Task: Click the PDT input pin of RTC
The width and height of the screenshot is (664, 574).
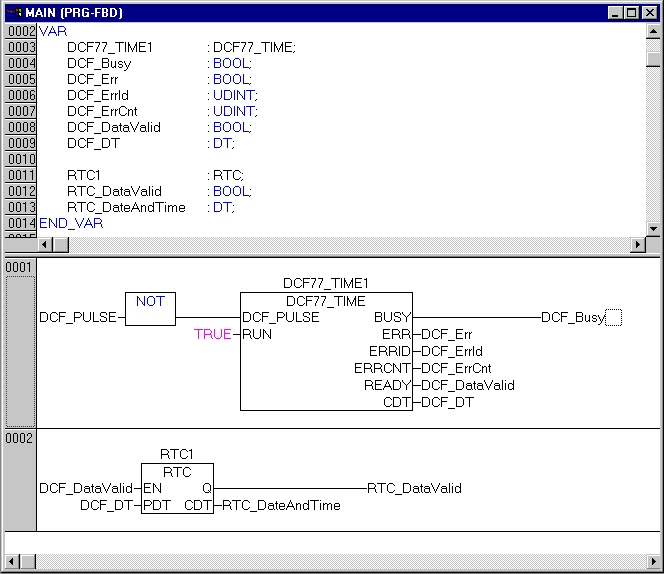Action: (157, 505)
